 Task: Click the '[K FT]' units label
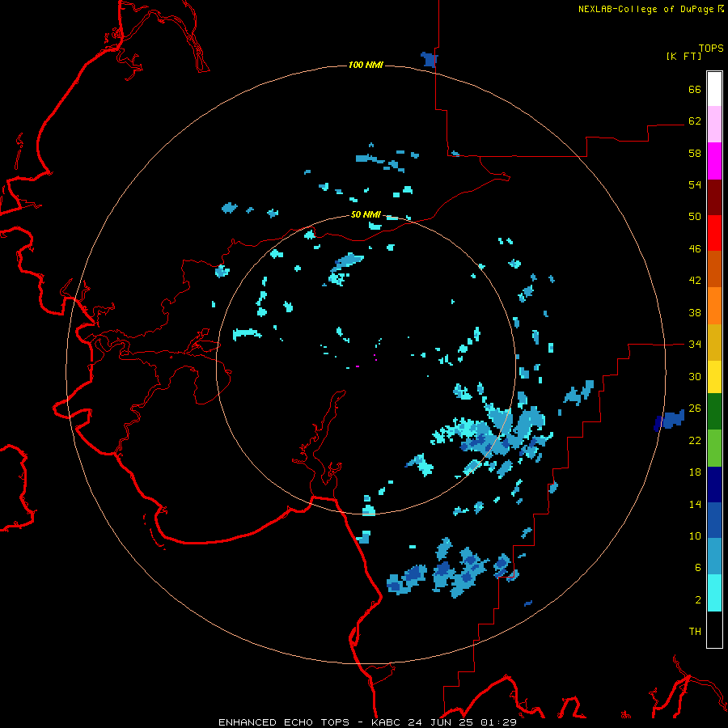(684, 56)
